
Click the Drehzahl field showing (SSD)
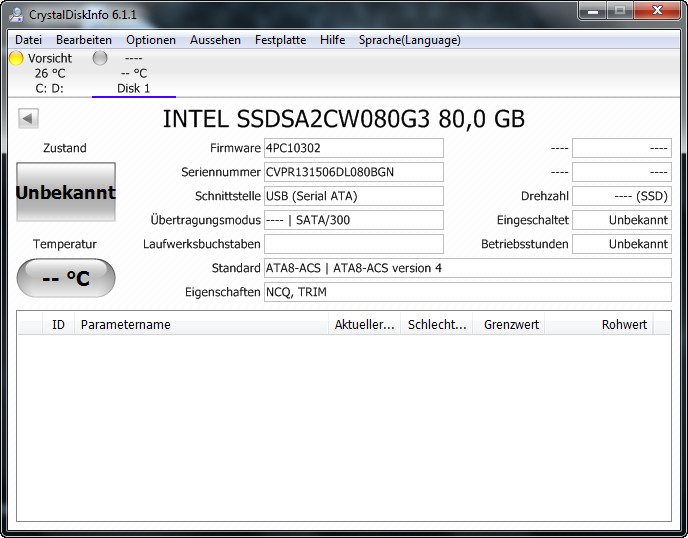622,196
